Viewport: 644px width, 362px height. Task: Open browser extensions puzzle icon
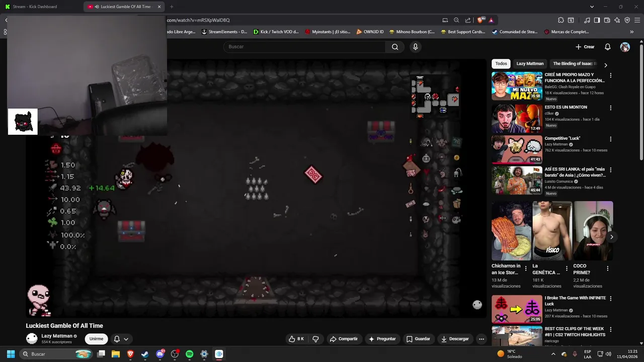click(x=560, y=20)
